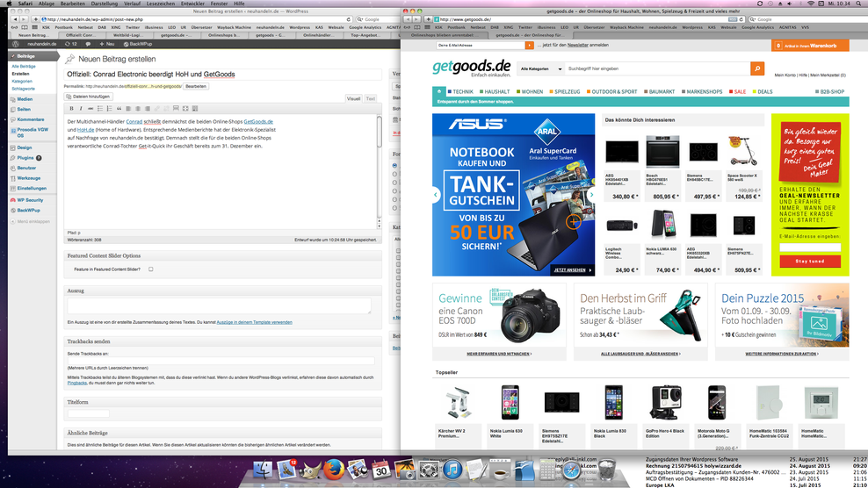Submit newsletter email with orange arrow button

tap(529, 46)
